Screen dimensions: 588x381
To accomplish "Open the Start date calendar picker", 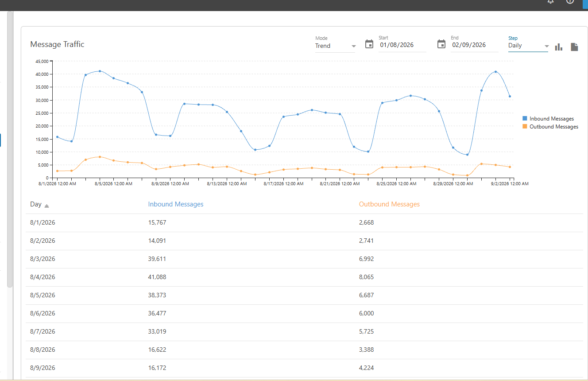I will 369,44.
